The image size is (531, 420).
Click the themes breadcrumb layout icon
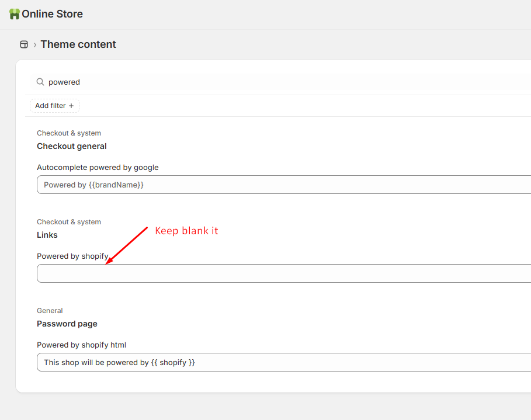pos(24,44)
